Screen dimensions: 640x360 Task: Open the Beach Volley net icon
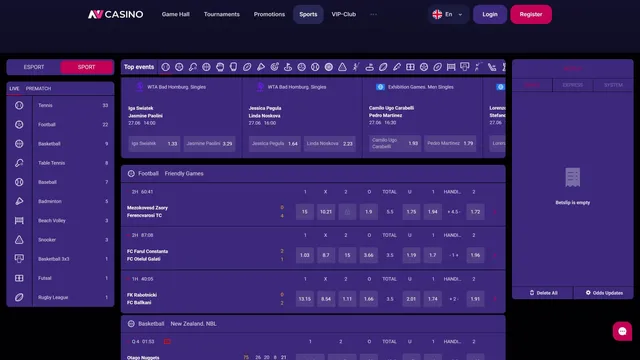(x=19, y=220)
